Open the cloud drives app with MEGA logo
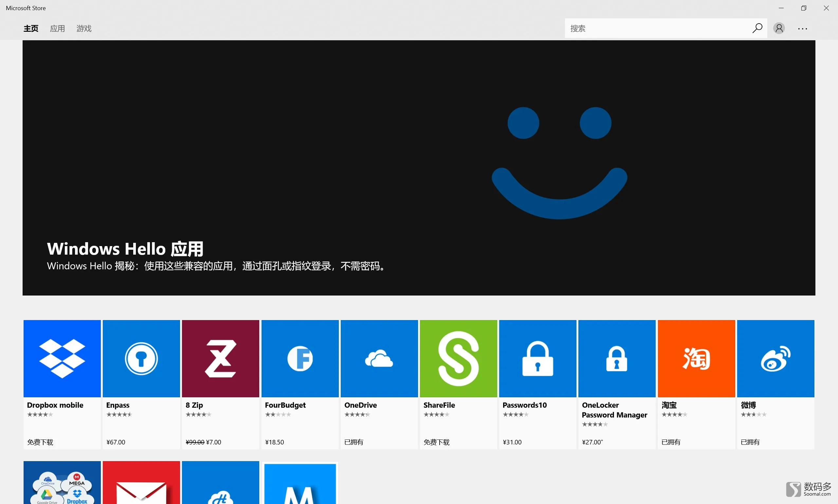Image resolution: width=838 pixels, height=504 pixels. (62, 483)
